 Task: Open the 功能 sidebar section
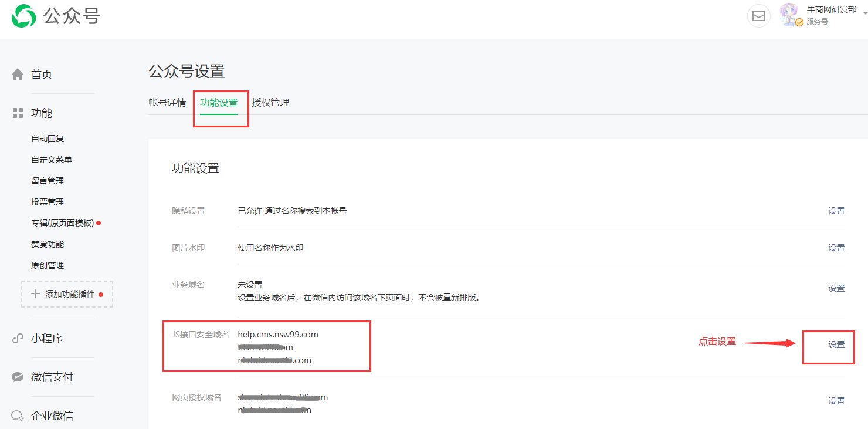point(42,113)
